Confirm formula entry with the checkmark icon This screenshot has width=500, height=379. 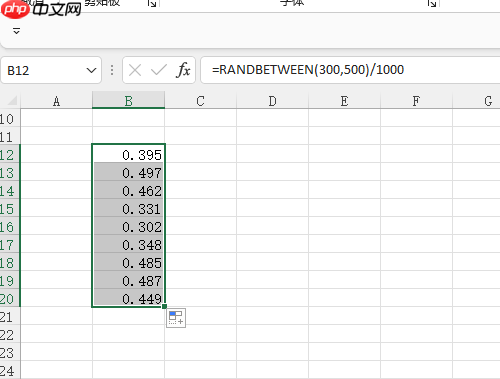tap(159, 70)
